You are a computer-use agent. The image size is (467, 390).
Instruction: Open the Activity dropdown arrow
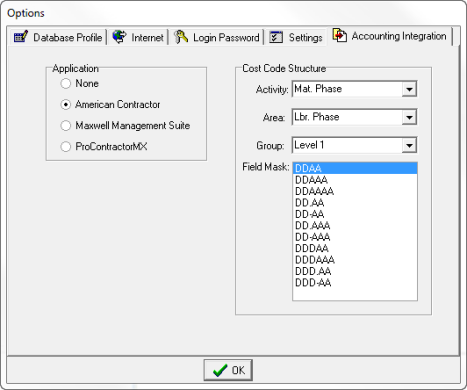coord(409,89)
